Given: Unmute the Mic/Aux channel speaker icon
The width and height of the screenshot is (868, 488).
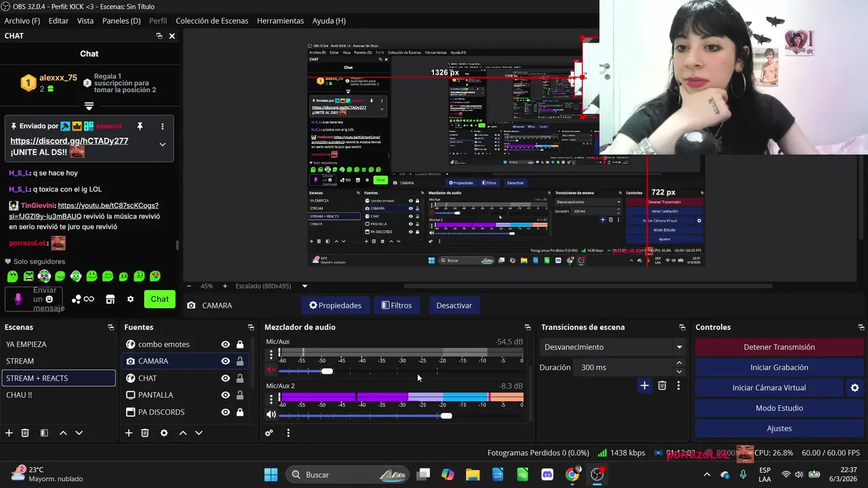Looking at the screenshot, I should click(271, 370).
